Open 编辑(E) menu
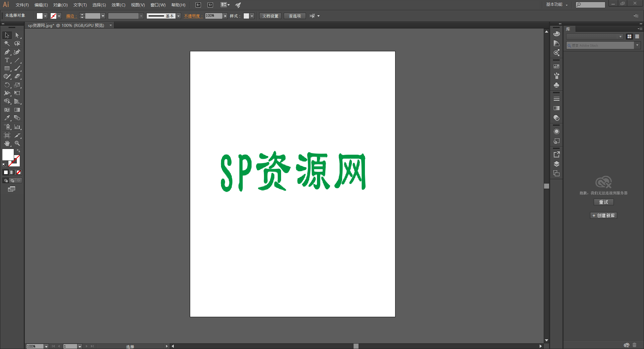The height and width of the screenshot is (349, 644). point(41,5)
